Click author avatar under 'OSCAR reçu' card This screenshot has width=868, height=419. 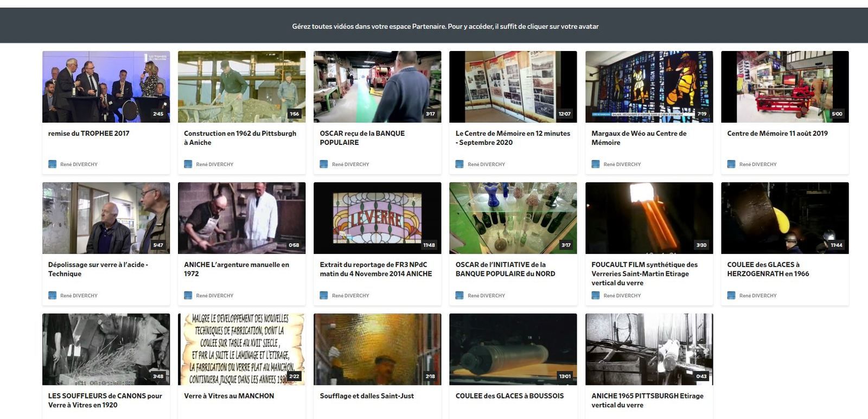tap(323, 164)
